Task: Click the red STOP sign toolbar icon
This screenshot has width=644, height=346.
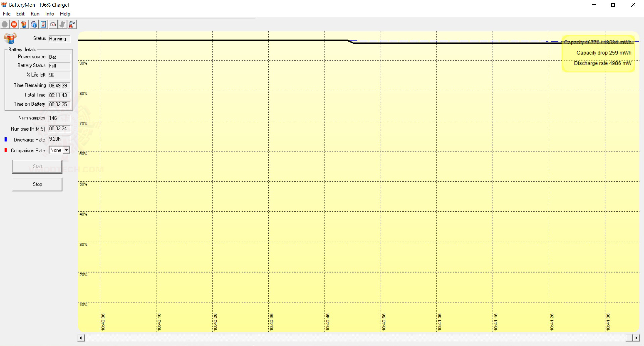Action: (x=14, y=24)
